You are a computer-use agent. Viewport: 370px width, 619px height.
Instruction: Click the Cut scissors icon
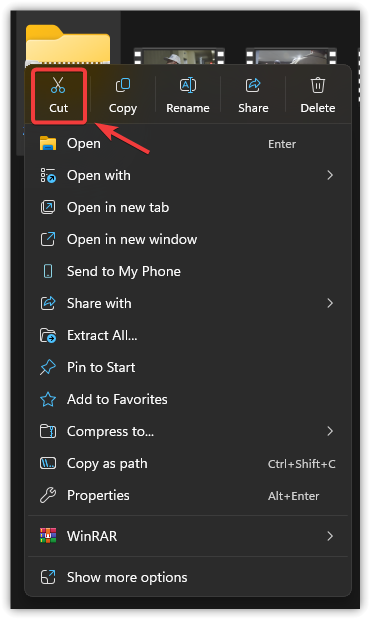58,85
